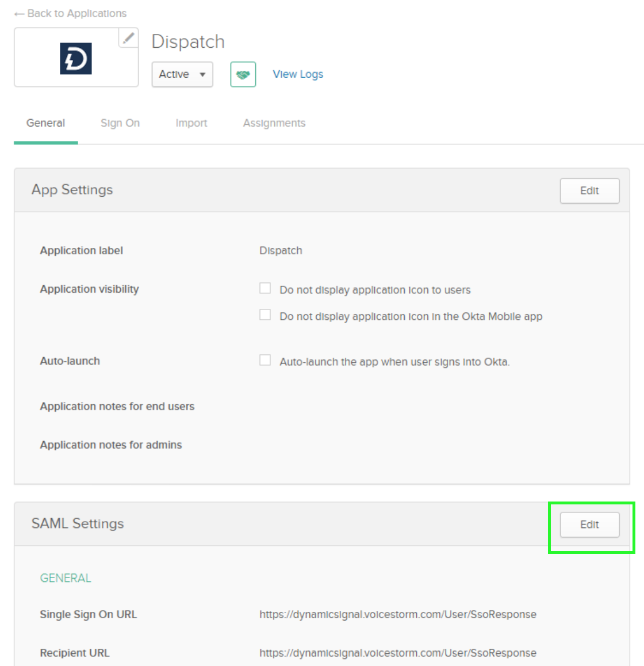644x666 pixels.
Task: Click the 'SAML Settings' section heading
Action: (x=78, y=524)
